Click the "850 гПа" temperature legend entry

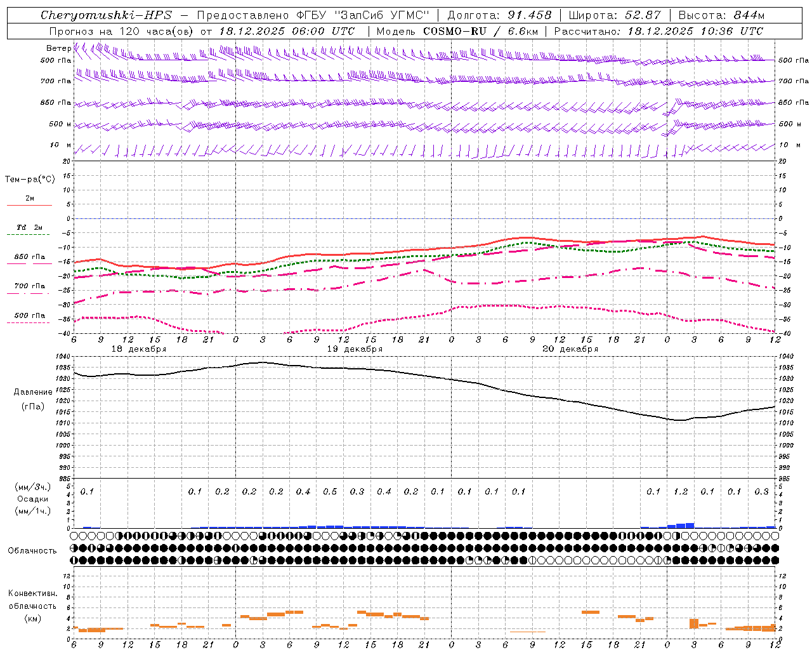click(x=30, y=256)
